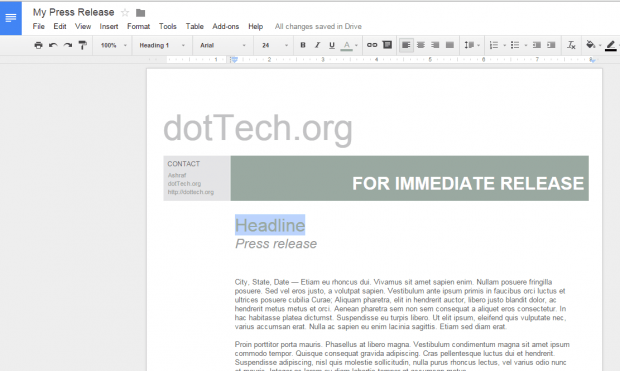
Task: Click the selected Headline text
Action: tap(270, 225)
